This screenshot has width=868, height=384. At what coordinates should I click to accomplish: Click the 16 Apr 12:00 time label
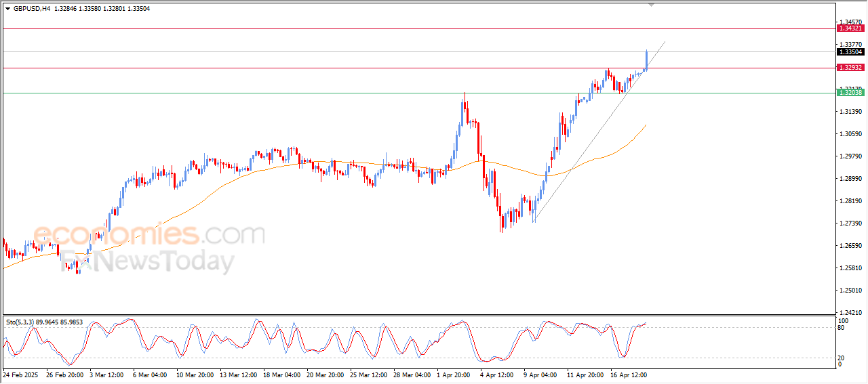[629, 374]
